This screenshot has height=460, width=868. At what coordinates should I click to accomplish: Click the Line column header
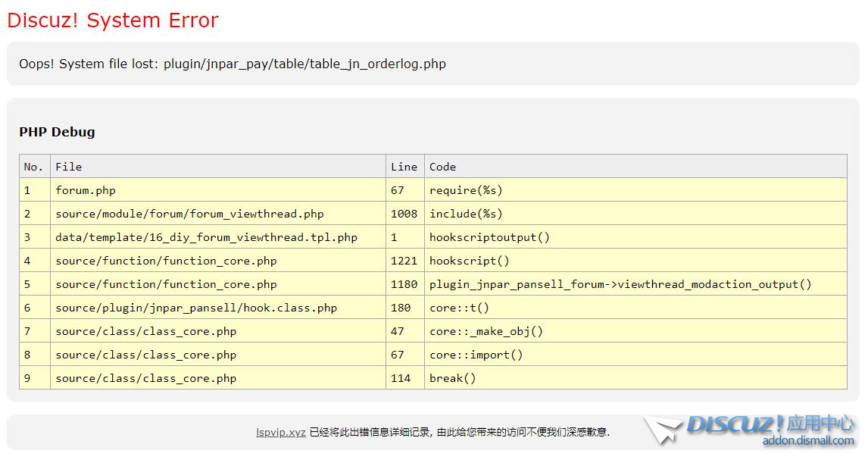coord(404,167)
